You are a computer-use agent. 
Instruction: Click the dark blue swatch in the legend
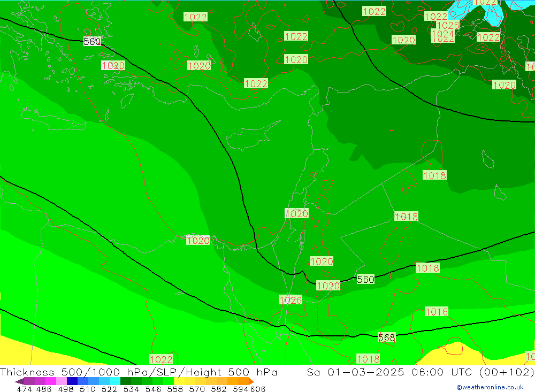[x=72, y=381]
